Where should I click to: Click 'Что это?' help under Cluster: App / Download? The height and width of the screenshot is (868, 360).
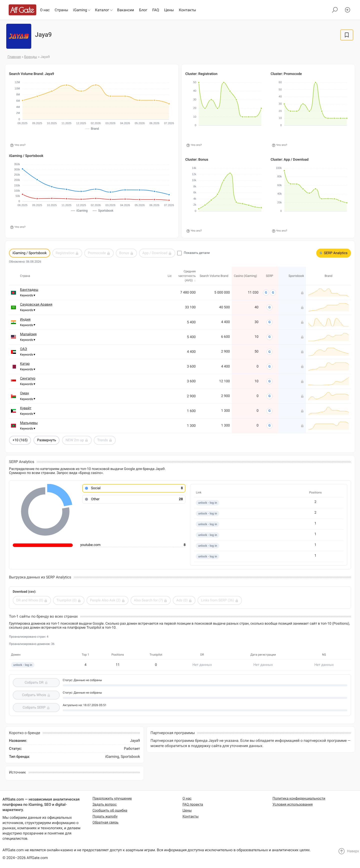pos(279,231)
